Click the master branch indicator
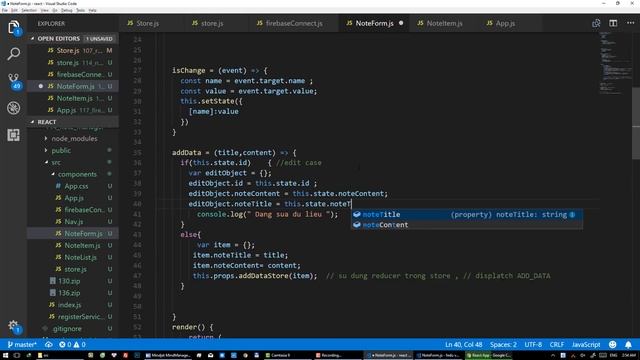The height and width of the screenshot is (360, 640). pos(22,344)
